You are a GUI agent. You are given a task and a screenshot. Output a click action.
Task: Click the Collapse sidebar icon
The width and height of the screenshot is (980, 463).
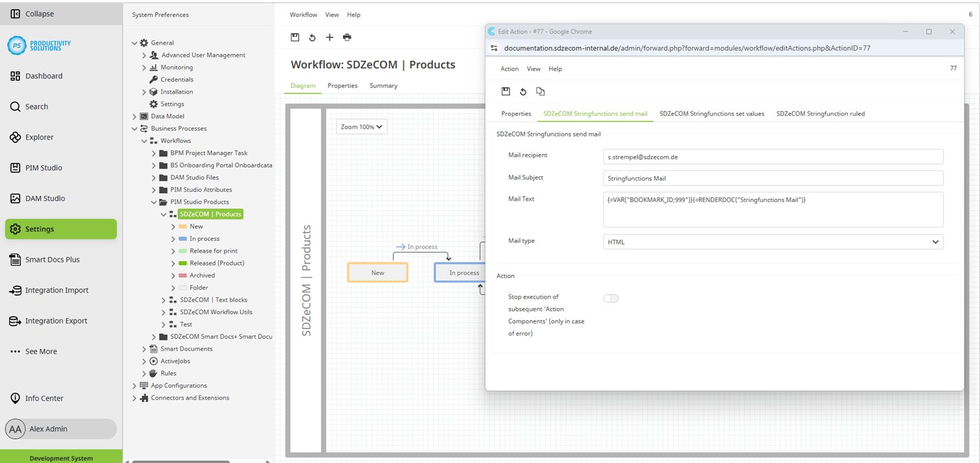(16, 14)
